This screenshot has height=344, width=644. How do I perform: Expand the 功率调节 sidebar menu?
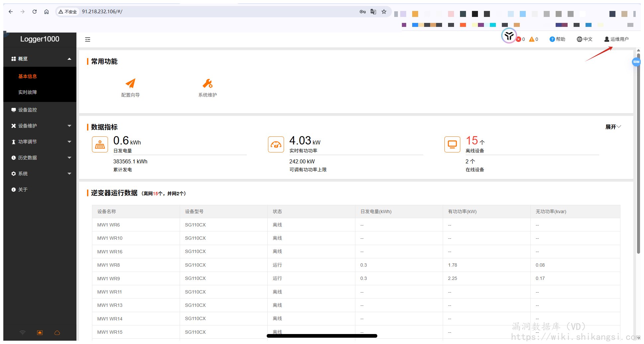[40, 142]
